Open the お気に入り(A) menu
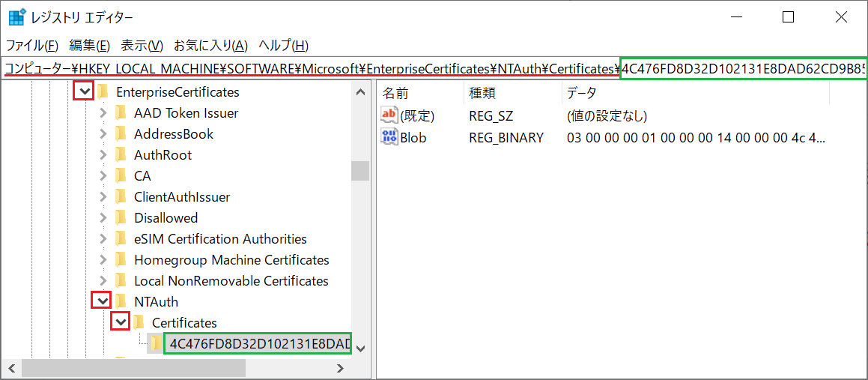This screenshot has height=380, width=868. click(211, 46)
